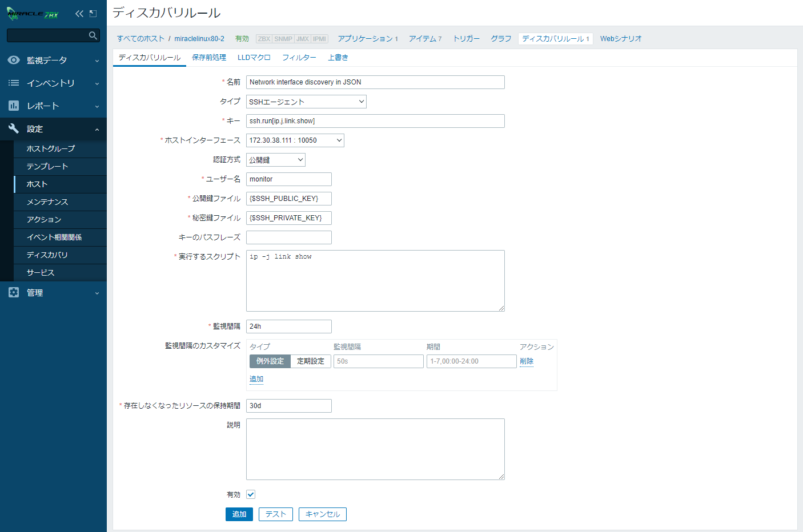Click the blue 追加 submit button

[x=239, y=514]
